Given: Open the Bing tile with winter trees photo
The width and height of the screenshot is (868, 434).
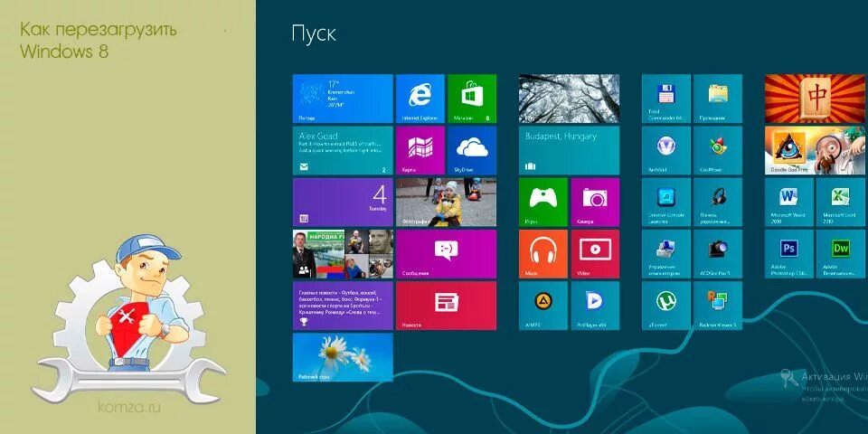Looking at the screenshot, I should pos(569,99).
